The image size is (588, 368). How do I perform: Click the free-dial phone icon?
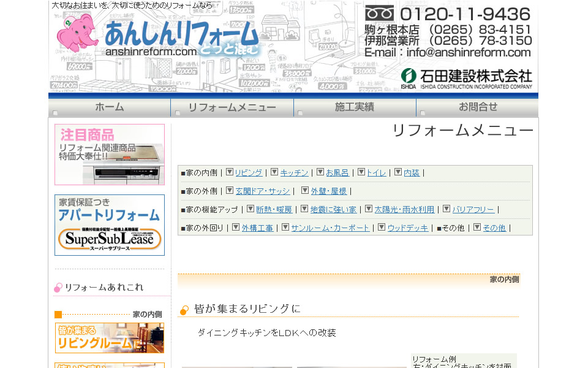(380, 13)
